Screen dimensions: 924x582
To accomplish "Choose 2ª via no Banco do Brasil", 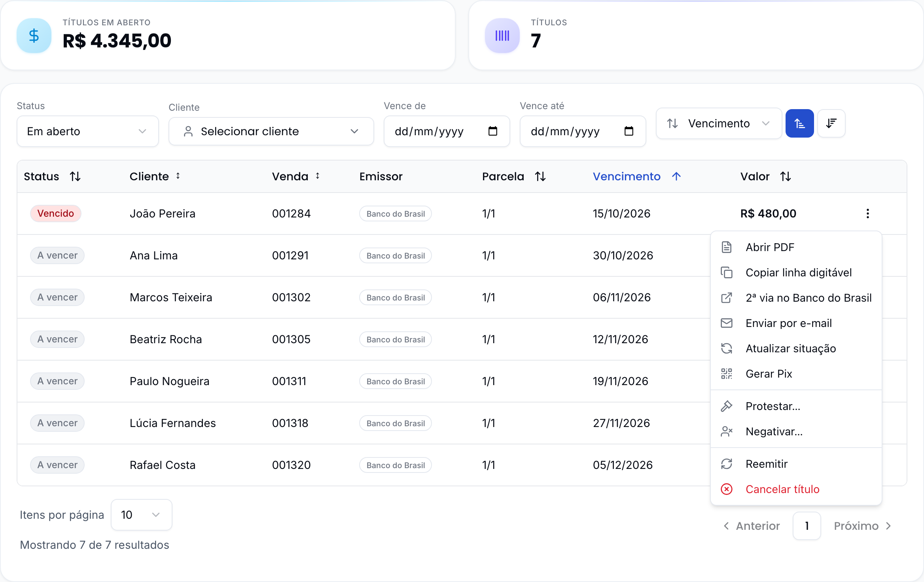I will 796,298.
